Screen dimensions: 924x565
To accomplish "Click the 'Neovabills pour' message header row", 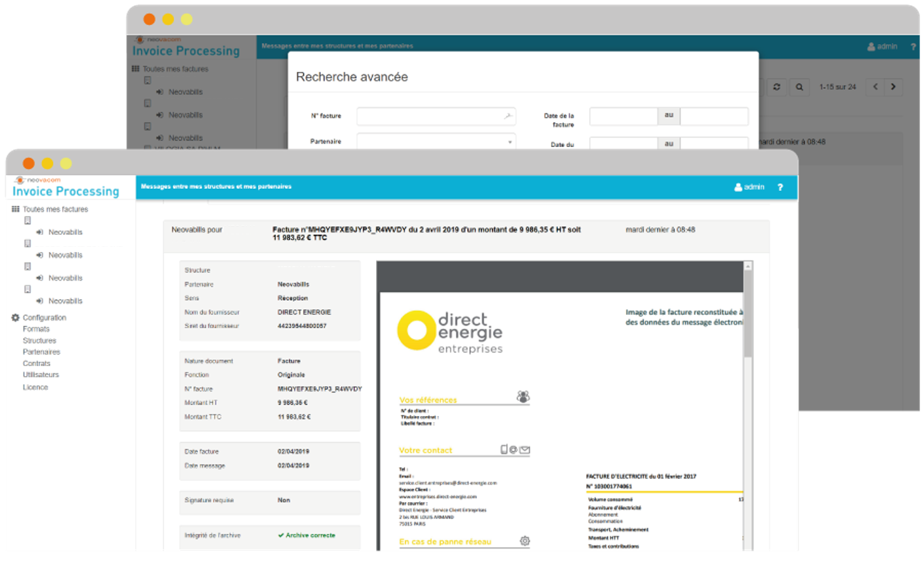I will point(466,236).
